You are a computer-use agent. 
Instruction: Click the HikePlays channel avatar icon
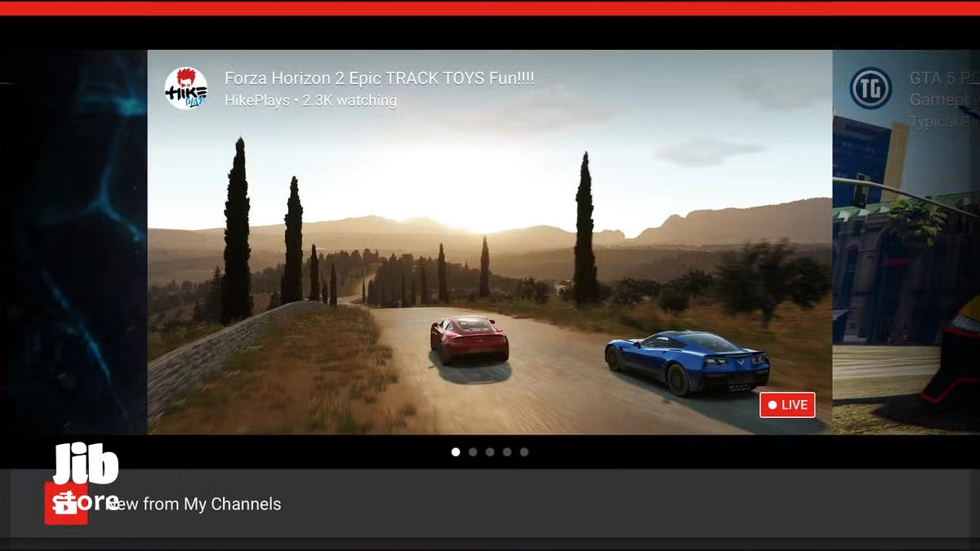pyautogui.click(x=186, y=88)
